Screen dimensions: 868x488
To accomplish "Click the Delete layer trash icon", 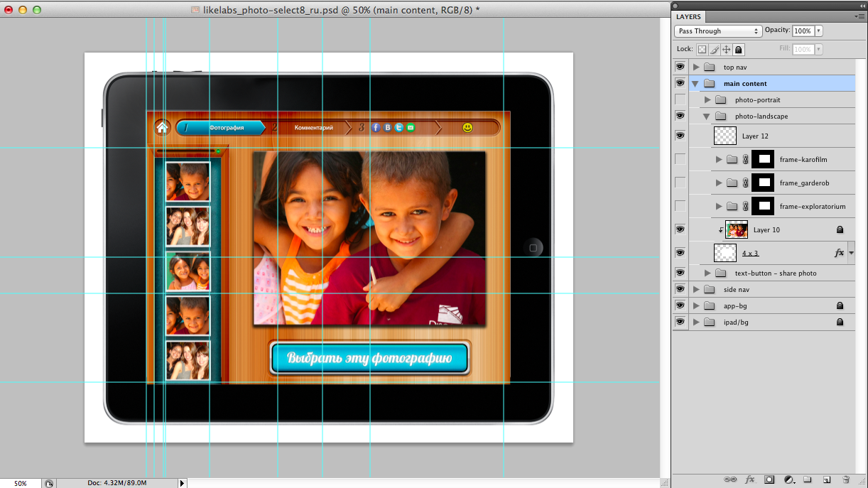I will pos(846,479).
